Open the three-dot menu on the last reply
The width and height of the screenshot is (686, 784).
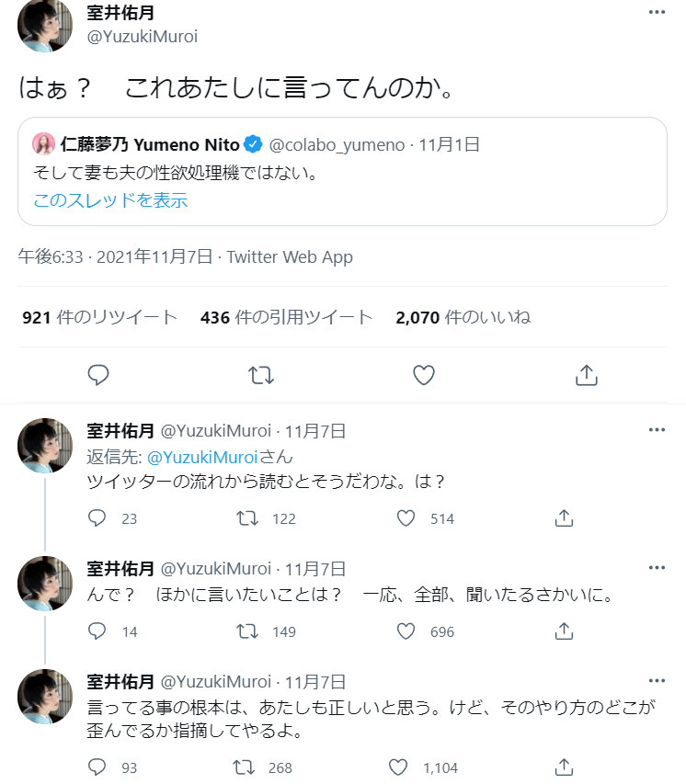(x=656, y=681)
